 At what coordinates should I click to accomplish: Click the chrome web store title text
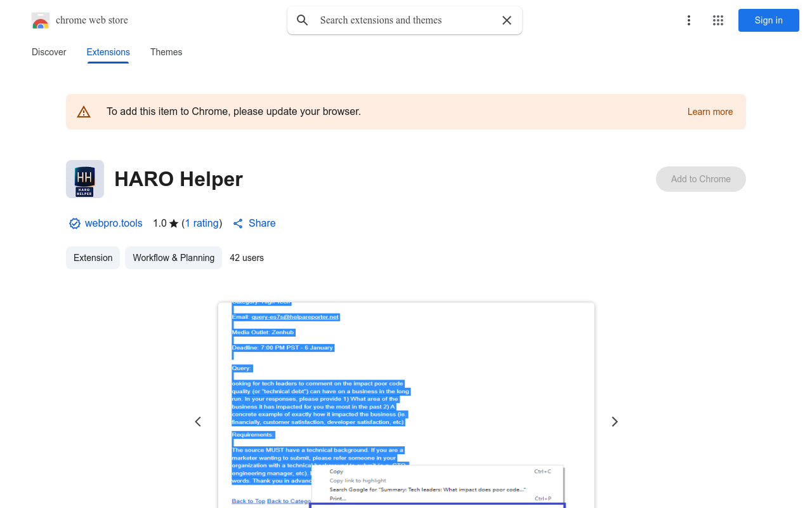[92, 20]
